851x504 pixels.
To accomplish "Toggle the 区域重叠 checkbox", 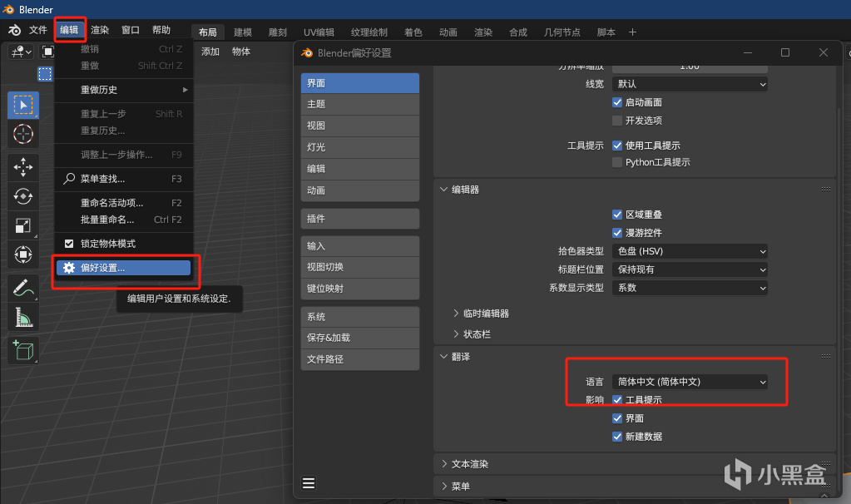I will click(x=617, y=215).
